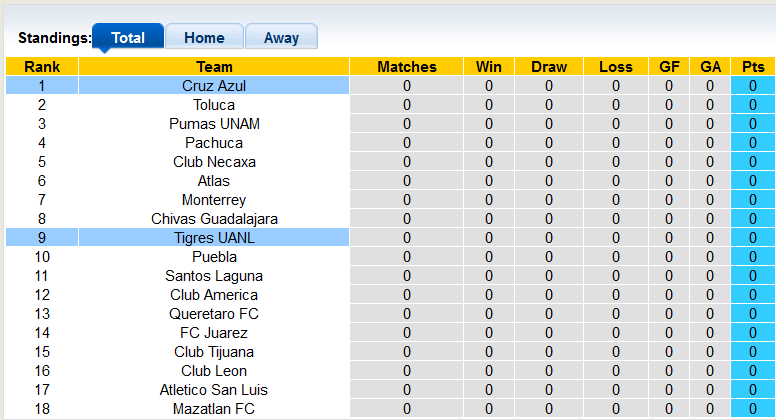This screenshot has width=776, height=420.
Task: Click the Pts cell for Cruz Azul
Action: [x=753, y=86]
